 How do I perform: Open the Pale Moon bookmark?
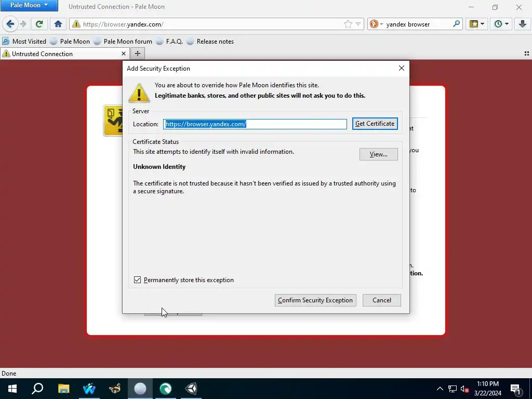(70, 42)
